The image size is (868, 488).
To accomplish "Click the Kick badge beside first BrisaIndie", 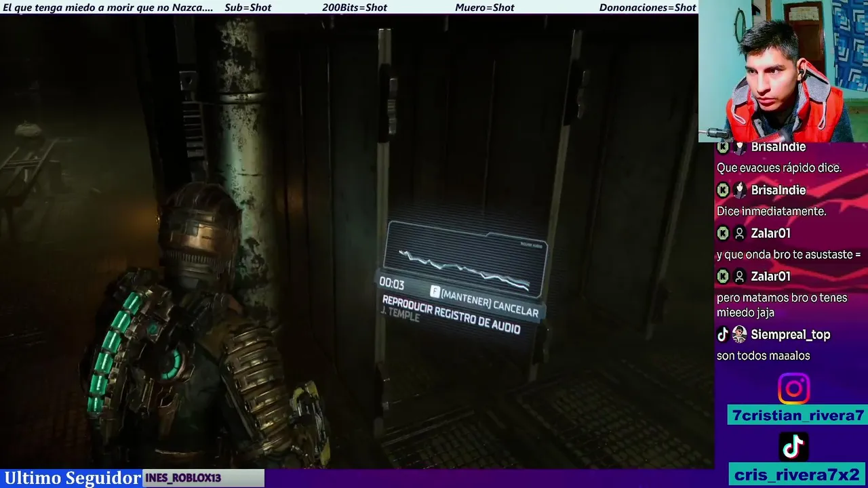I will [x=723, y=147].
